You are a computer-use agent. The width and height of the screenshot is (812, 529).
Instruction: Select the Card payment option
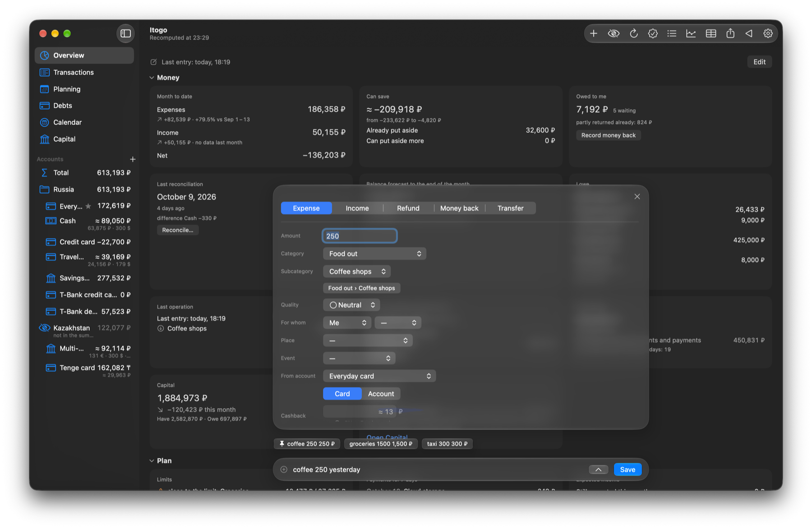[x=342, y=394]
